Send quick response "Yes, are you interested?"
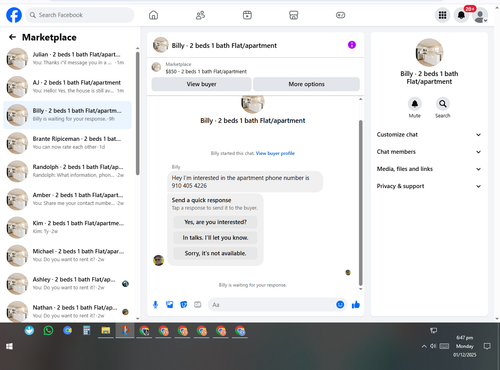Viewport: 500px width, 370px height. pyautogui.click(x=215, y=222)
